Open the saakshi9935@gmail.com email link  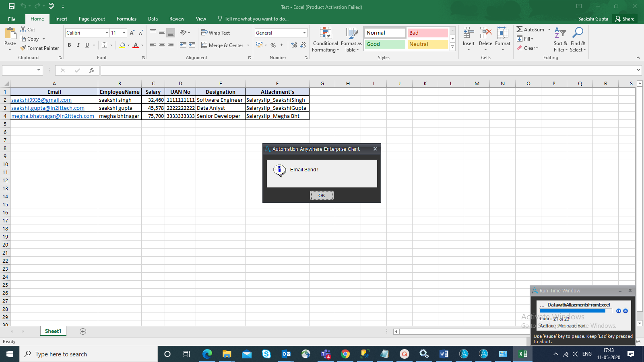41,100
